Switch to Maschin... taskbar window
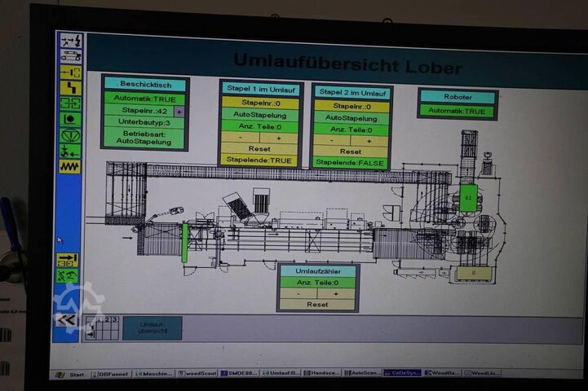This screenshot has width=588, height=391. click(x=154, y=373)
